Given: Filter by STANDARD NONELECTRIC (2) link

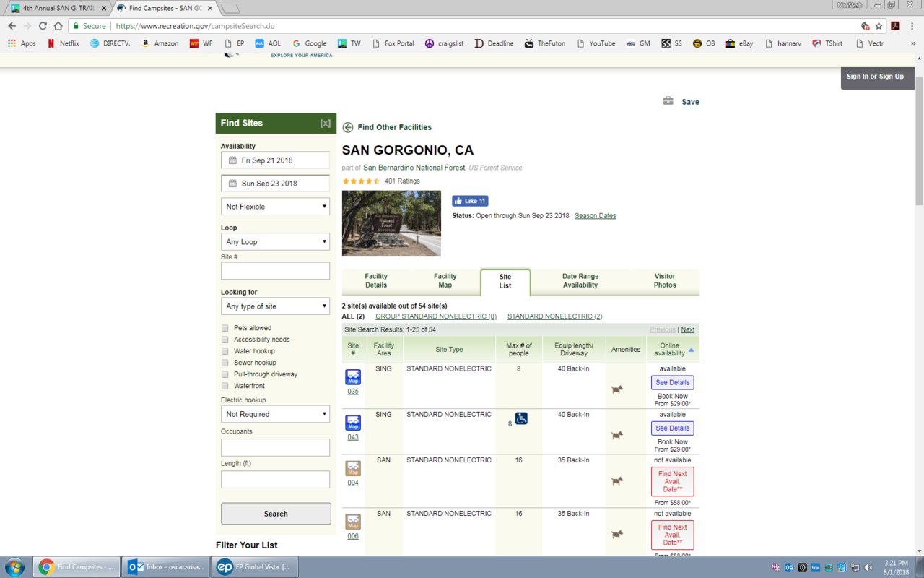Looking at the screenshot, I should 554,316.
